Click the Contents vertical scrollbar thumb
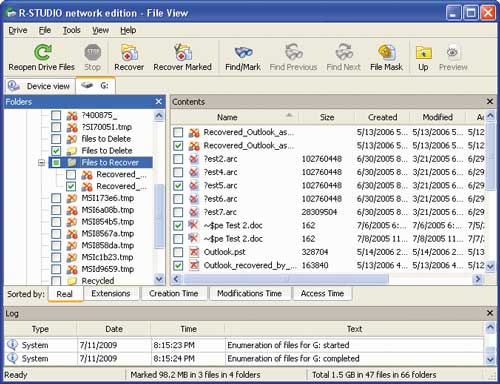The height and width of the screenshot is (384, 500). pos(490,156)
